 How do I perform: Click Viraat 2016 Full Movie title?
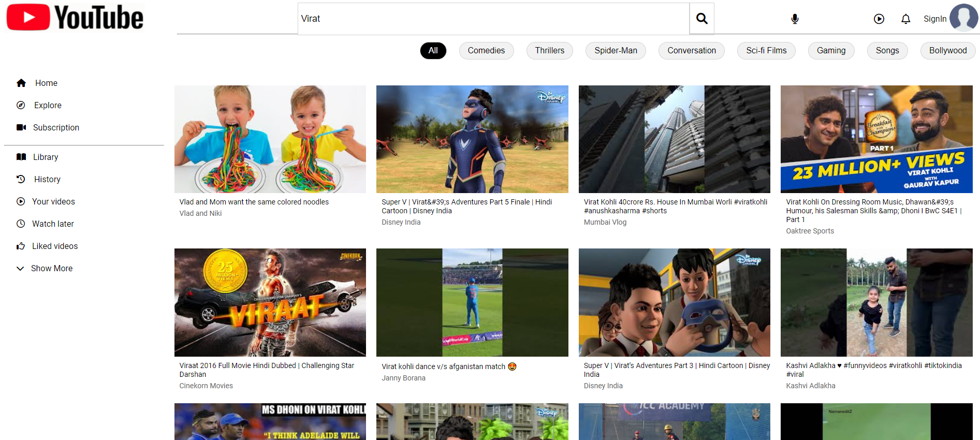[267, 370]
